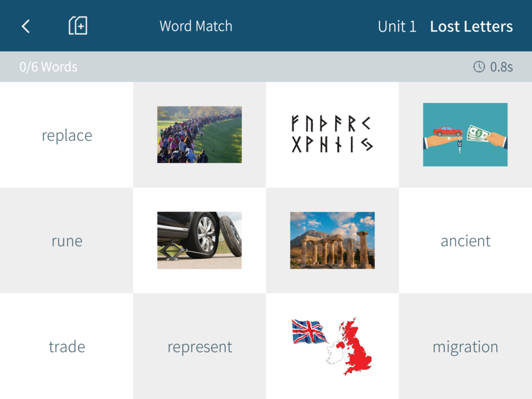The width and height of the screenshot is (532, 399).
Task: Click the Lost Letters heading
Action: coord(471,27)
